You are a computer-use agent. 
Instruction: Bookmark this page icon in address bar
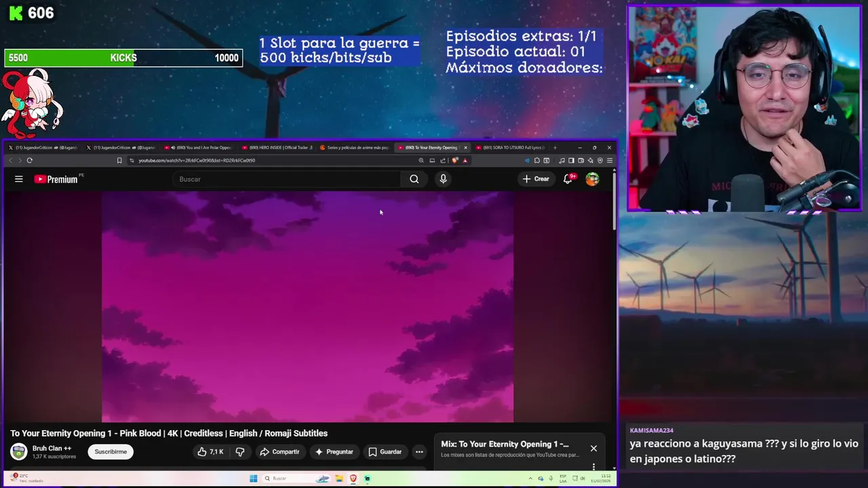point(119,161)
